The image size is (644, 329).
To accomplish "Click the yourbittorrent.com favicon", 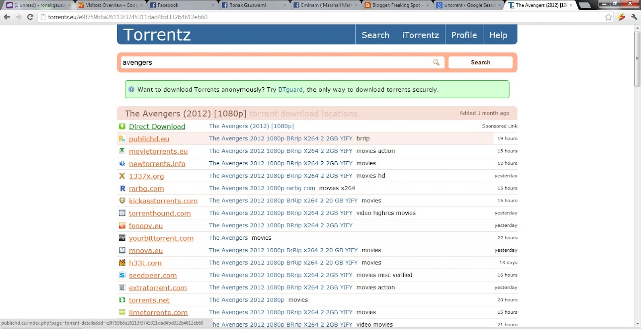I will coord(122,238).
